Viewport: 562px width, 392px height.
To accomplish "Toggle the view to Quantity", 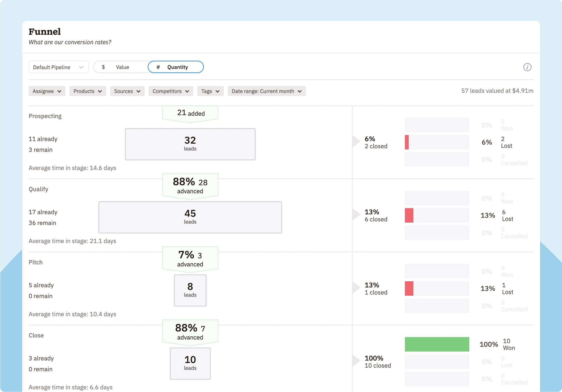I will click(176, 67).
